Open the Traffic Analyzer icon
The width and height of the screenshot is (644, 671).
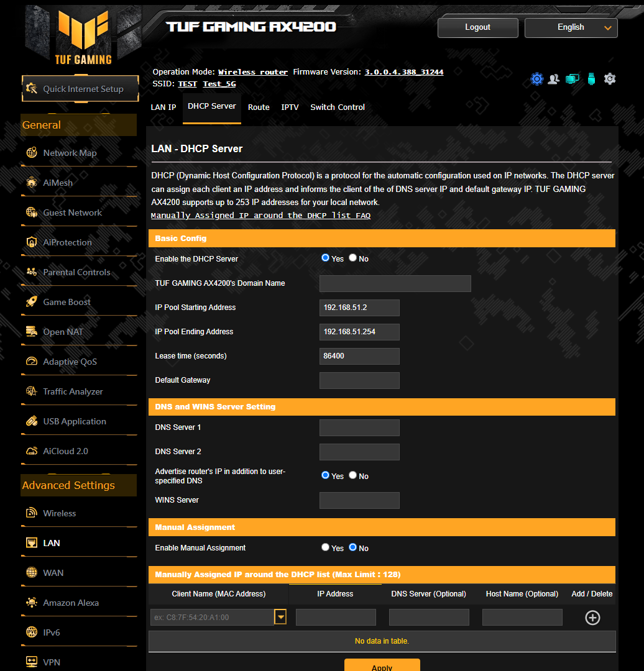[32, 391]
